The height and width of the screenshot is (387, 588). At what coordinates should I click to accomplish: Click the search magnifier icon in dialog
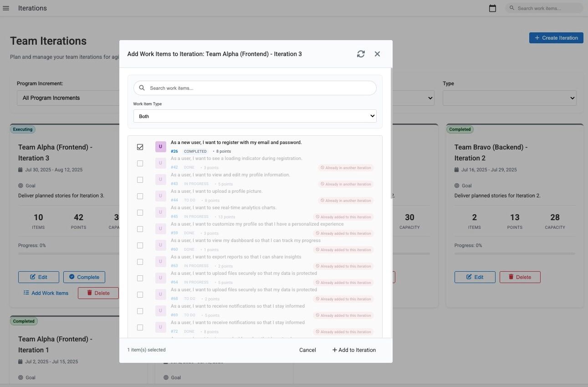142,88
